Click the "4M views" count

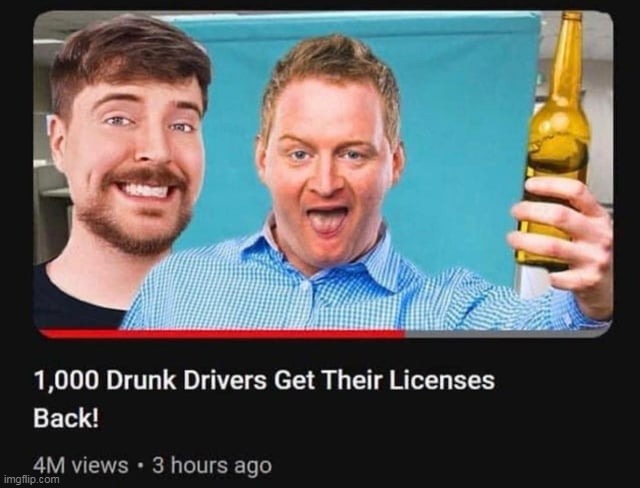[80, 465]
